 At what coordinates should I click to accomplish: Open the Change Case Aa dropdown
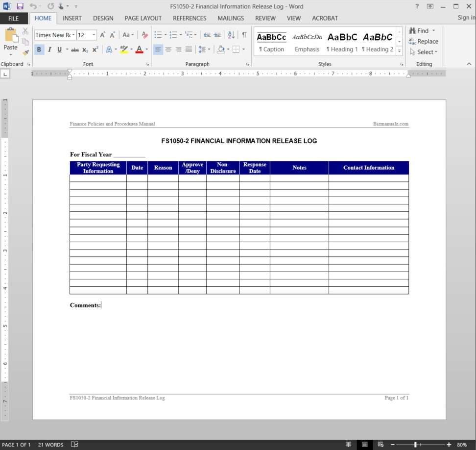tap(128, 35)
